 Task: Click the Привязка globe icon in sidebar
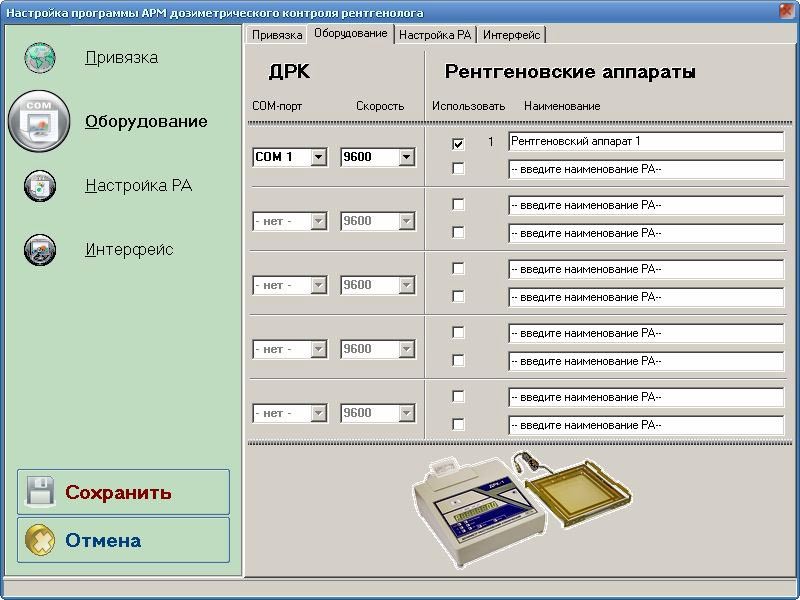click(40, 58)
